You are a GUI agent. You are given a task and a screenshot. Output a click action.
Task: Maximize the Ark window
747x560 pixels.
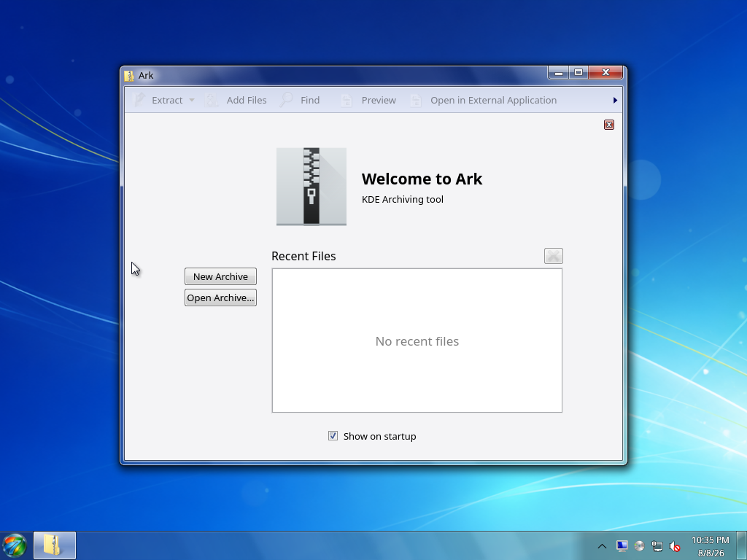click(x=578, y=72)
